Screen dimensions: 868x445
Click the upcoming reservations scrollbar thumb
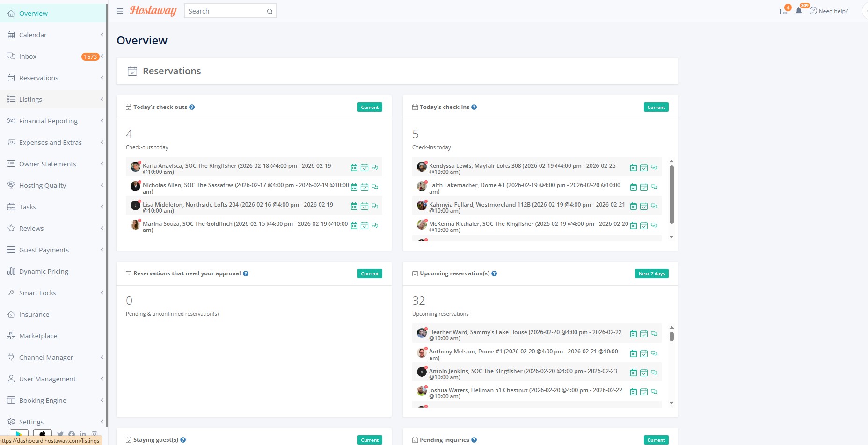(x=671, y=337)
